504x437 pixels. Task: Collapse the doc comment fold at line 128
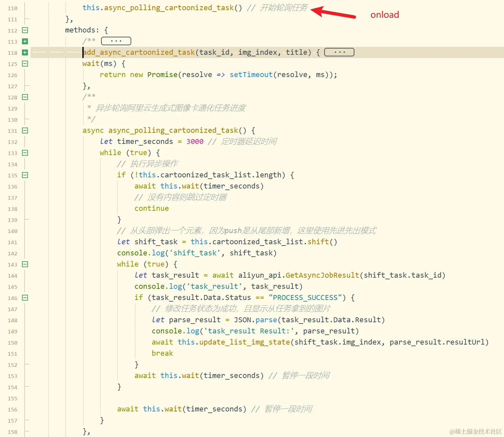[25, 97]
